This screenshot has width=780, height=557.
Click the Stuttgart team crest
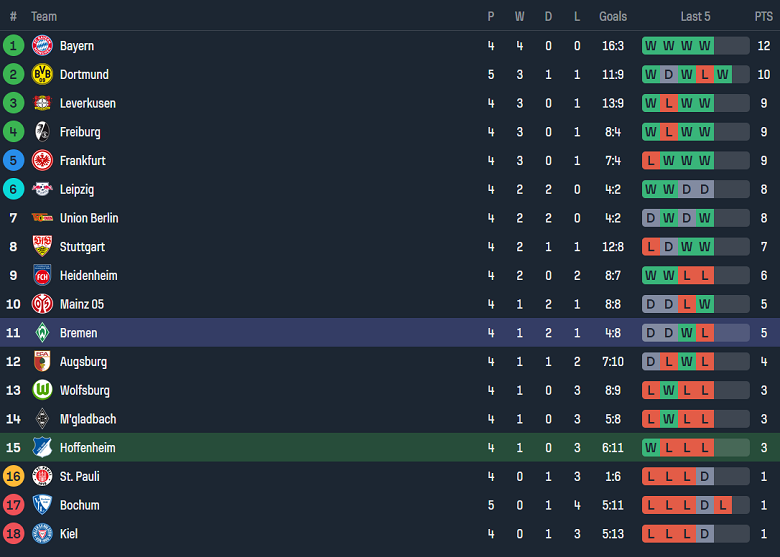click(x=42, y=247)
